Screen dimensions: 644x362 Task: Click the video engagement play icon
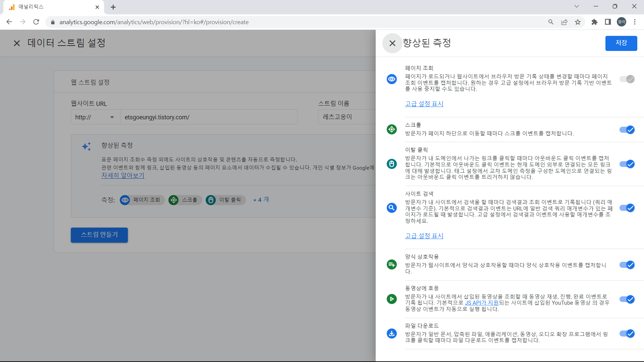tap(392, 299)
